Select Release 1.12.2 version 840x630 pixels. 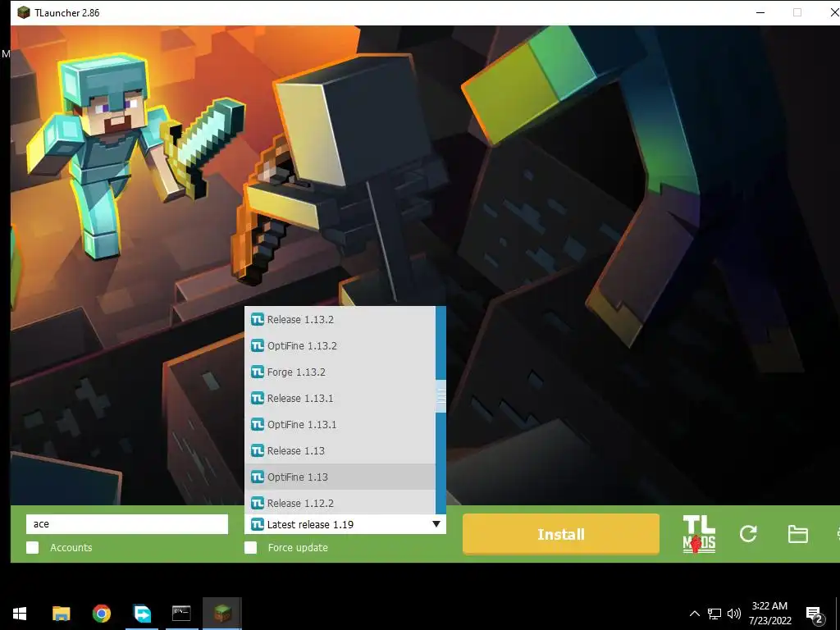[340, 503]
